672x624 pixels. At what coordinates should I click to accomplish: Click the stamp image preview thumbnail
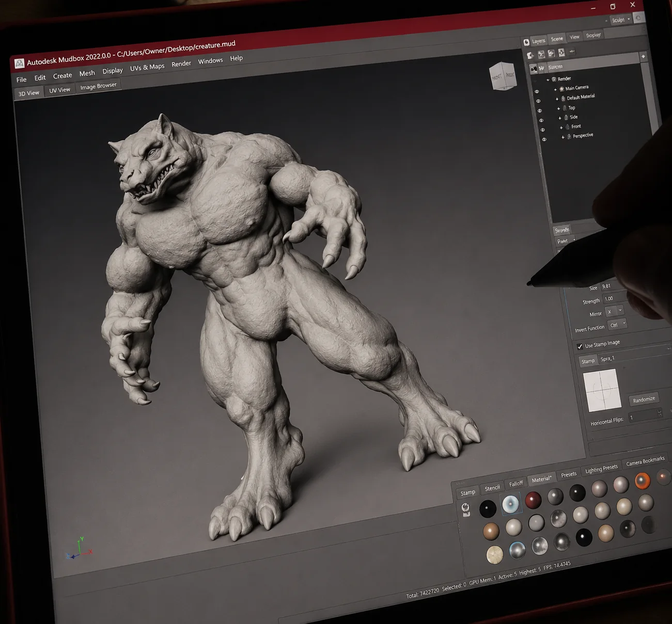[602, 390]
